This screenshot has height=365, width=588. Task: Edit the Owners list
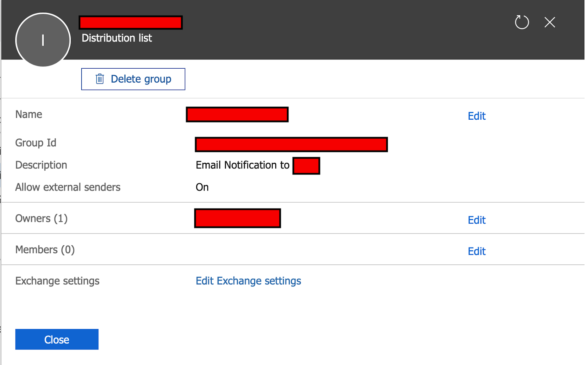click(476, 220)
